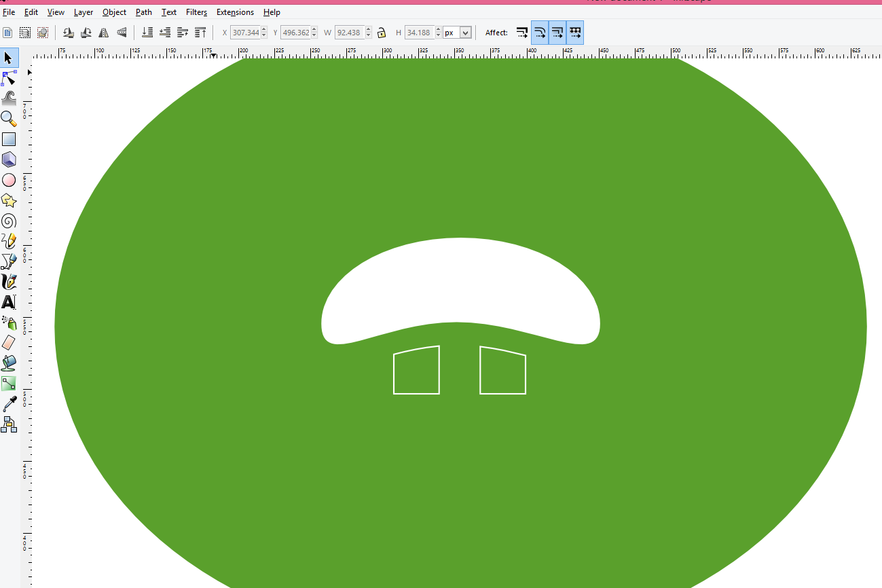The height and width of the screenshot is (588, 882).
Task: Select the Star polygon tool
Action: click(9, 200)
